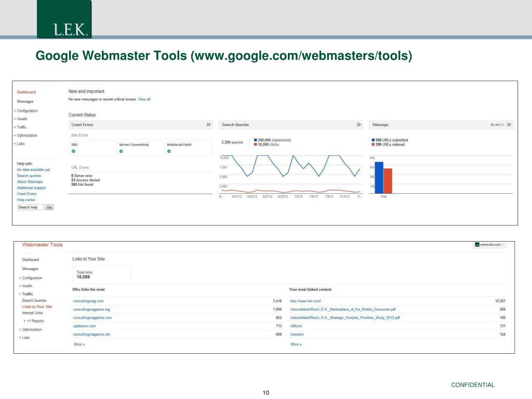Click Sitemaps 'By me (1)' filter

(497, 125)
